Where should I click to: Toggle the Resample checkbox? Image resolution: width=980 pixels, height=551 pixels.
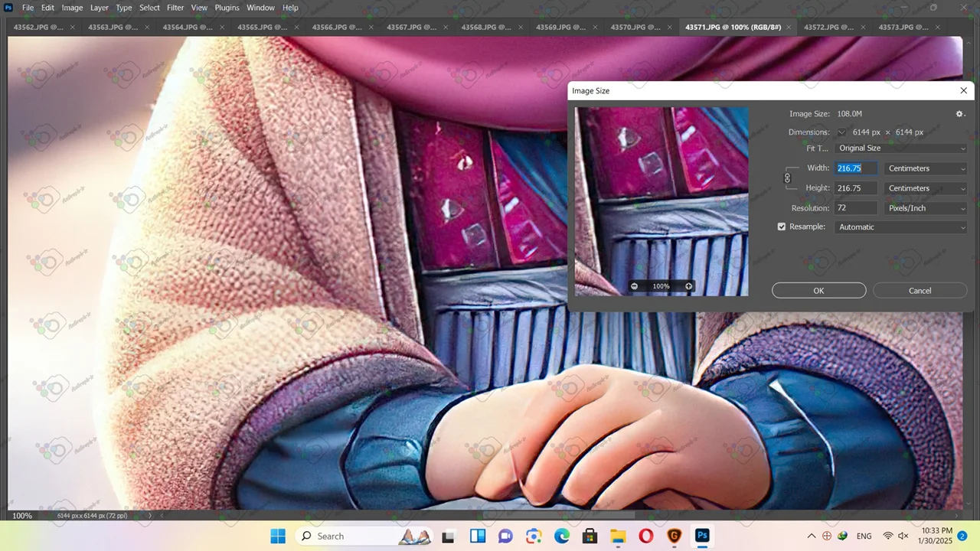pos(782,227)
